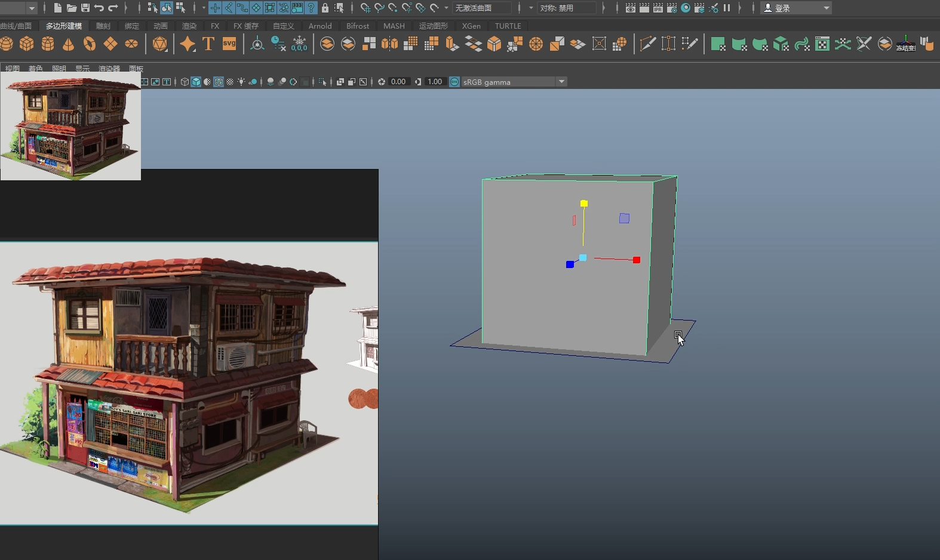Image resolution: width=940 pixels, height=560 pixels.
Task: Click the Center Pivot shelf icon
Action: click(x=257, y=44)
